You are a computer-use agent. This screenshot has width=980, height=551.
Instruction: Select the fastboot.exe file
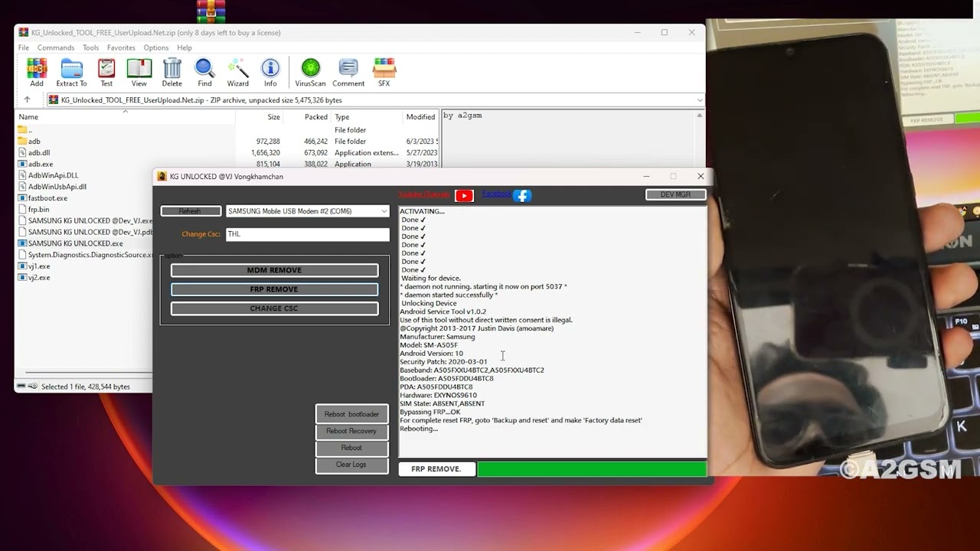[x=47, y=198]
